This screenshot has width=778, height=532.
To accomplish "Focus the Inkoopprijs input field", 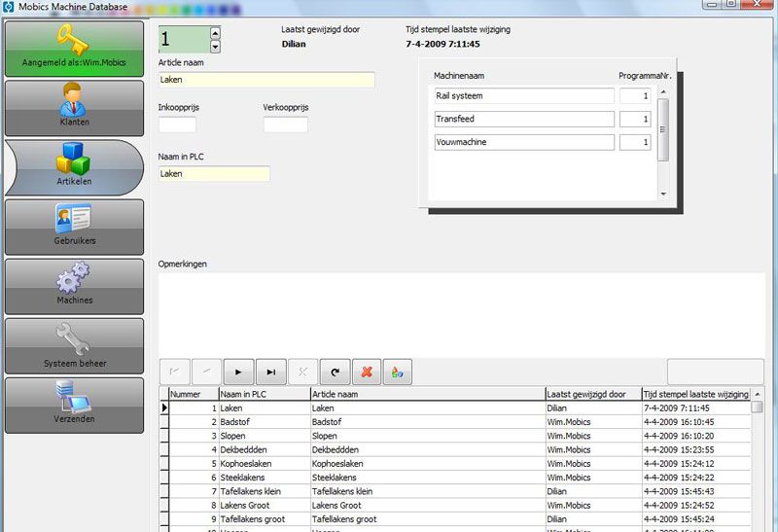I will pos(177,124).
